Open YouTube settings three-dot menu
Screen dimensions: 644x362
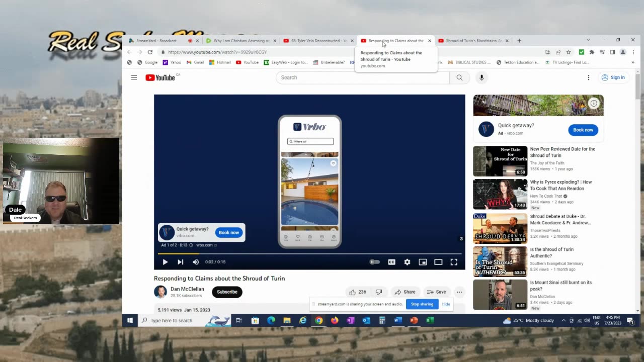click(x=588, y=77)
